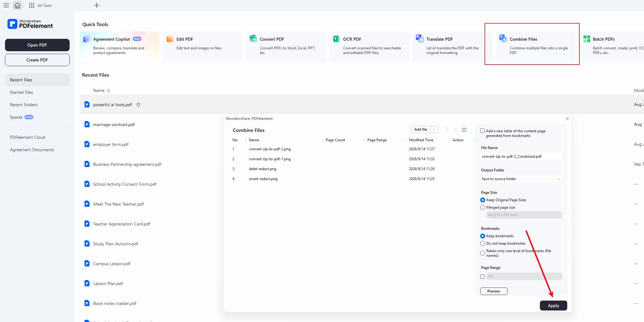
Task: Select Keep Original Page Sizes radio
Action: coord(483,200)
